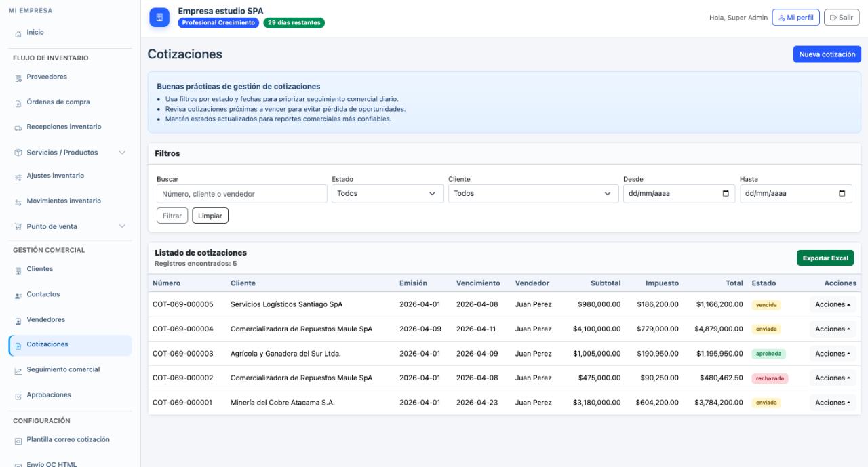Viewport: 868px width, 467px height.
Task: Open Acciones dropdown for COT-069-000005
Action: (833, 305)
